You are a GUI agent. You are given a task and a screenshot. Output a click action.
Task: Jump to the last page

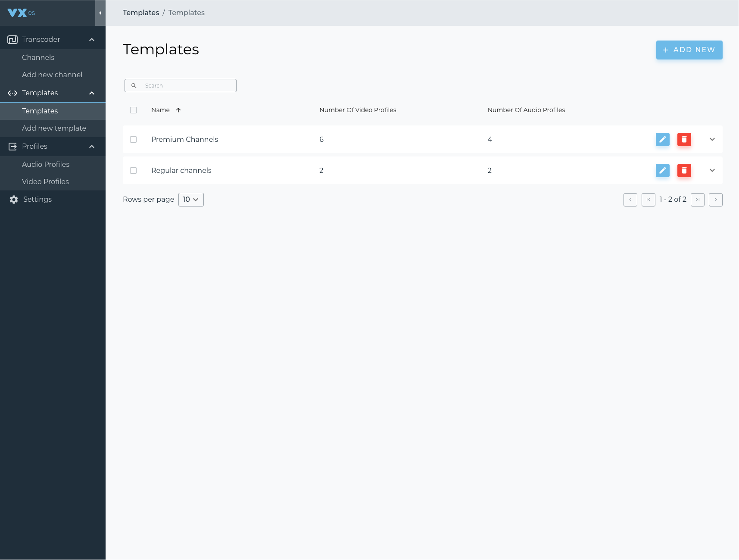[698, 200]
